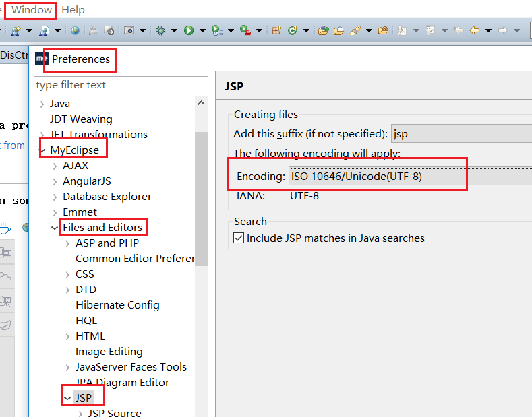Open dropdown arrow beside yellow back arrow
This screenshot has width=532, height=417.
(489, 31)
